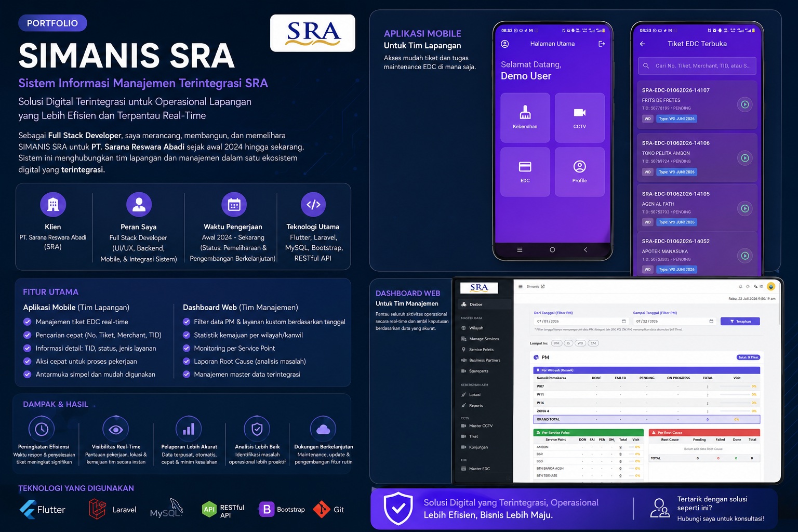Switch theme with the sun icon in the dashboard header
This screenshot has height=532, width=798.
[x=748, y=286]
